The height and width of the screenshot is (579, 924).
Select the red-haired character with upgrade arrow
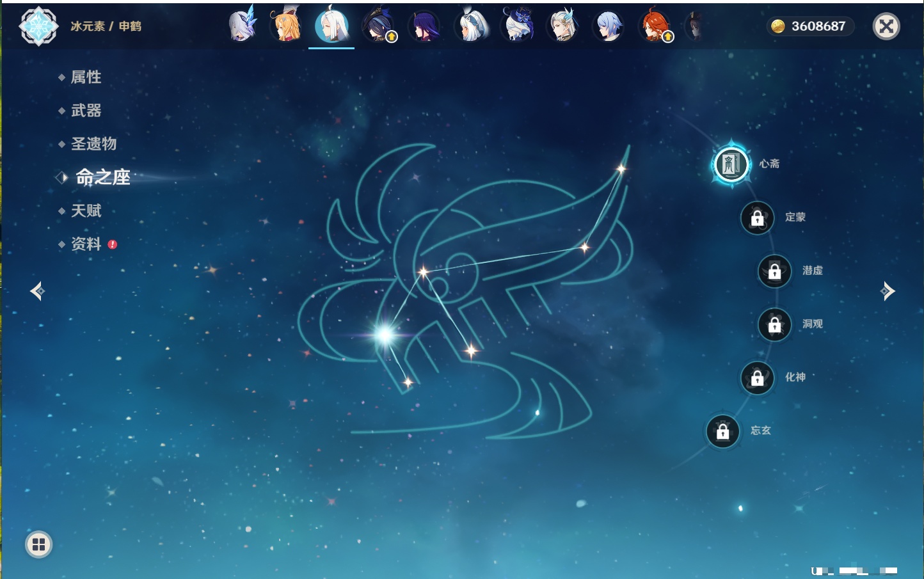654,26
